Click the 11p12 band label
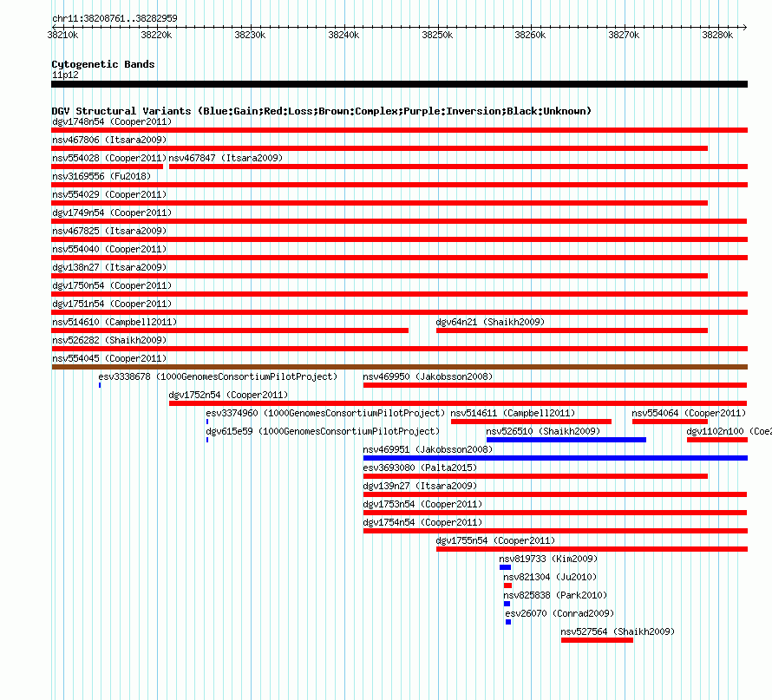The image size is (772, 700). pyautogui.click(x=65, y=75)
